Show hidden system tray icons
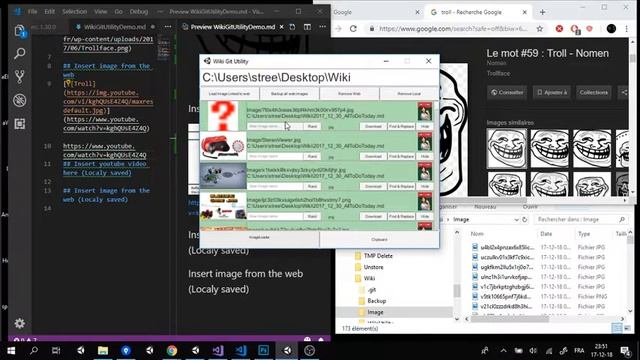640x360 pixels. click(503, 350)
